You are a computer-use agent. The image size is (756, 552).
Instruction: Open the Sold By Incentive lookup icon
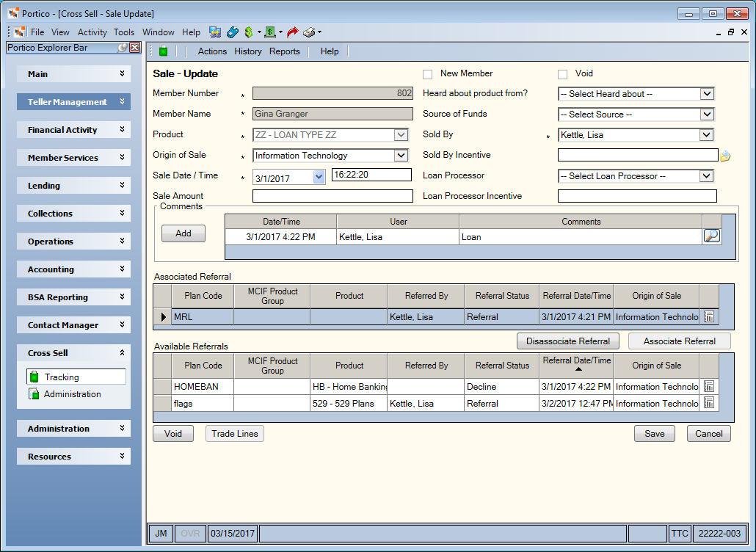click(x=725, y=156)
